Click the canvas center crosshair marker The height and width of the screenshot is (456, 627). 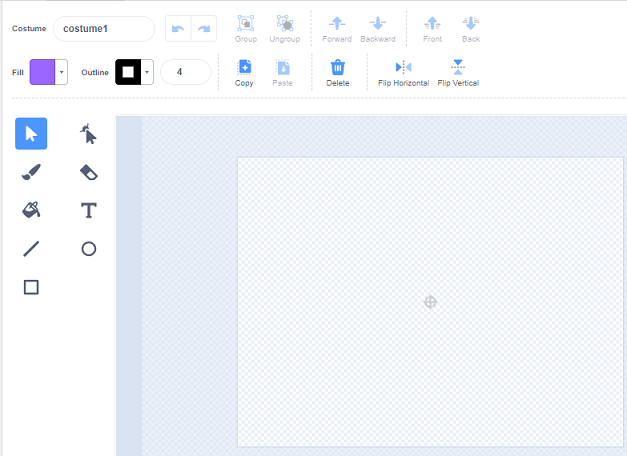(x=430, y=302)
